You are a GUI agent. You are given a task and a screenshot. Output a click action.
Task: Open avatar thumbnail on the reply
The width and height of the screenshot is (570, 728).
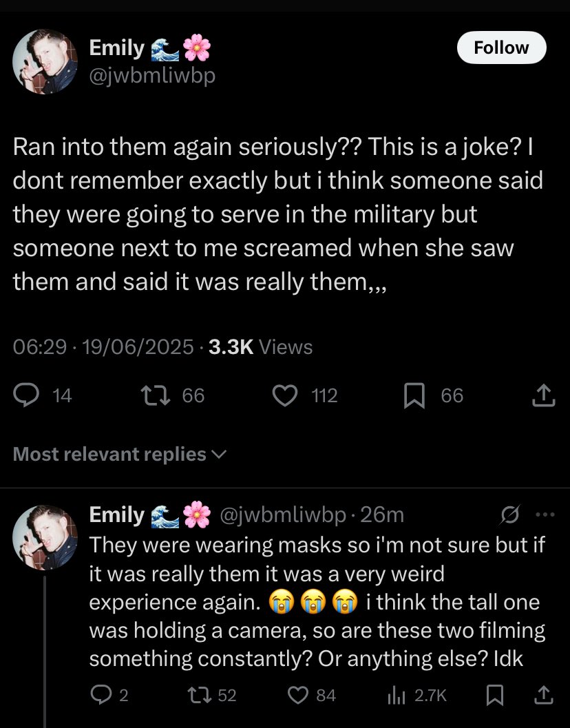(45, 537)
